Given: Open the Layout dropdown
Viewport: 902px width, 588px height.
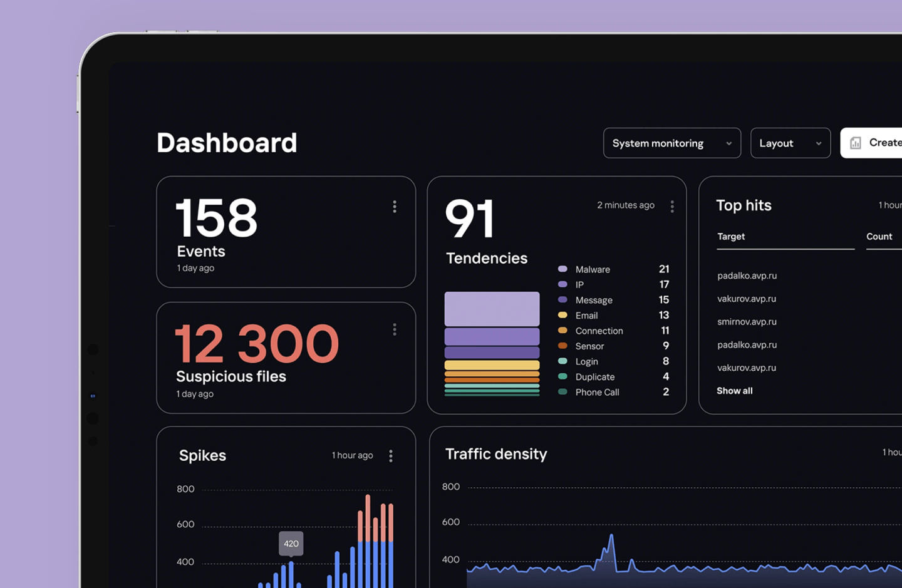Looking at the screenshot, I should tap(791, 143).
